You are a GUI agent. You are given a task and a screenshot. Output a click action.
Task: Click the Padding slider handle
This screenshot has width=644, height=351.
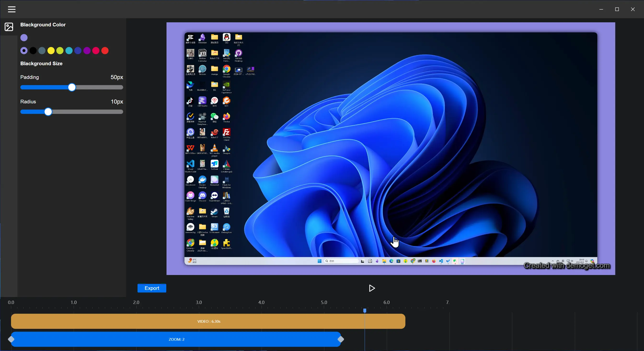(72, 87)
